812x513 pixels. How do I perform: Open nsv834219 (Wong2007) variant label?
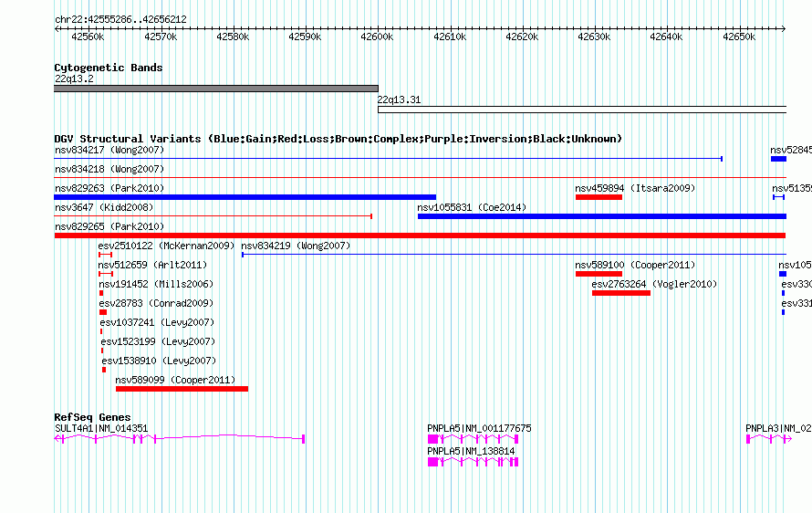296,246
